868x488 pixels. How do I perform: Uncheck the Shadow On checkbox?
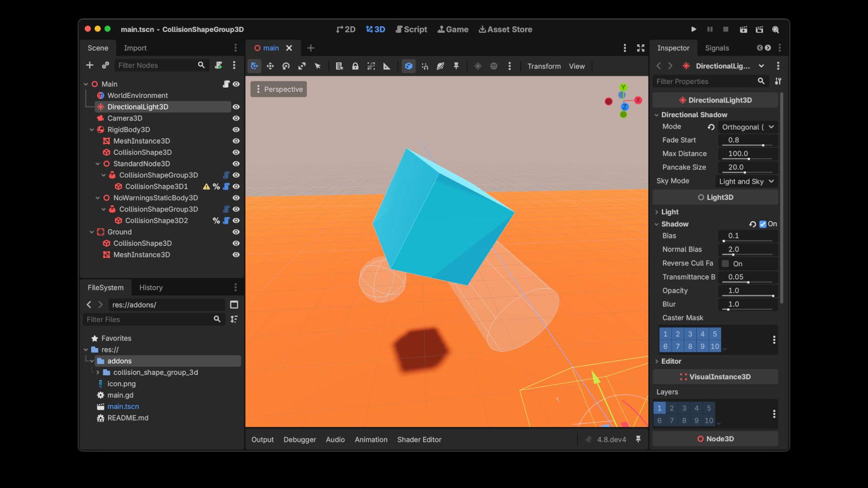pos(763,224)
